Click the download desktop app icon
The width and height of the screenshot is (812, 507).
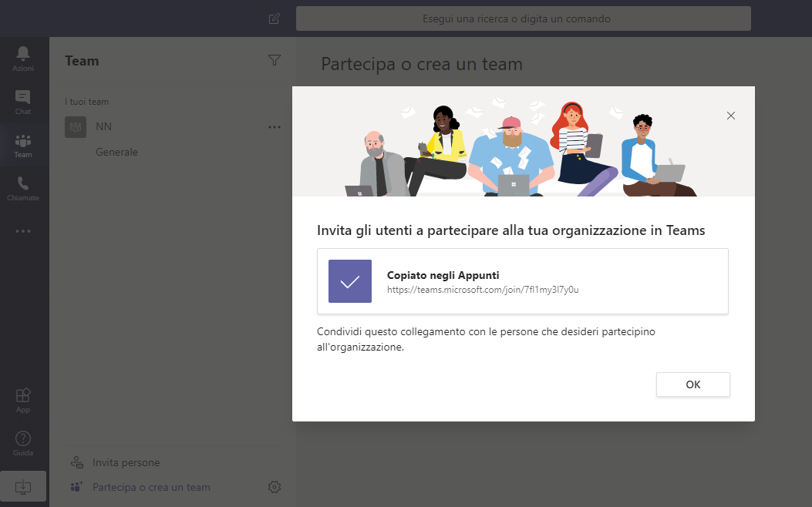click(23, 486)
